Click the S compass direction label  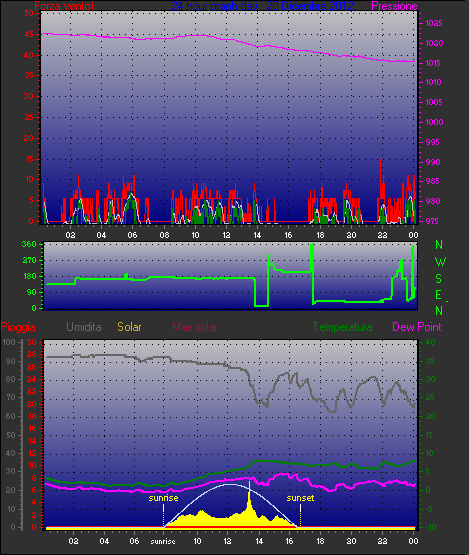point(439,279)
